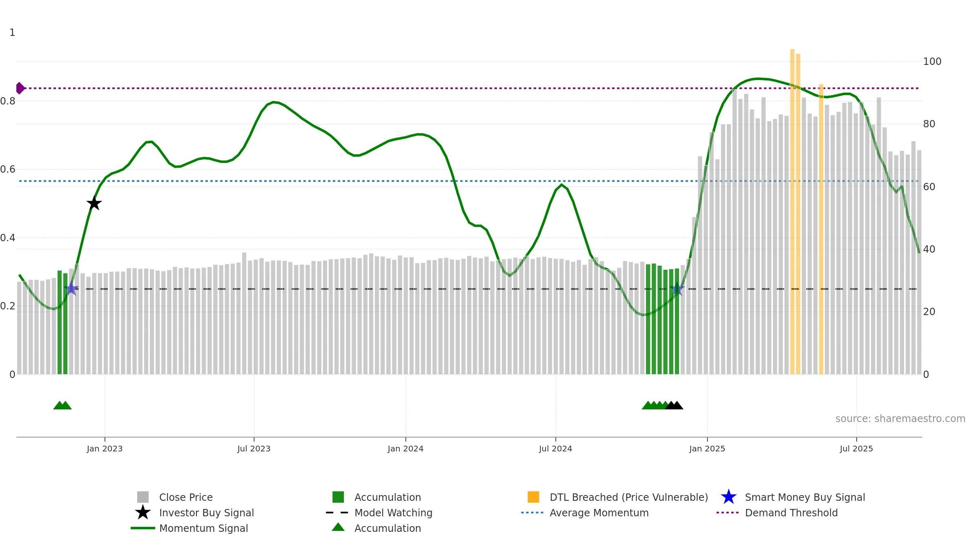Click the dashed Model Watching legend line
Image resolution: width=980 pixels, height=551 pixels.
[x=337, y=513]
